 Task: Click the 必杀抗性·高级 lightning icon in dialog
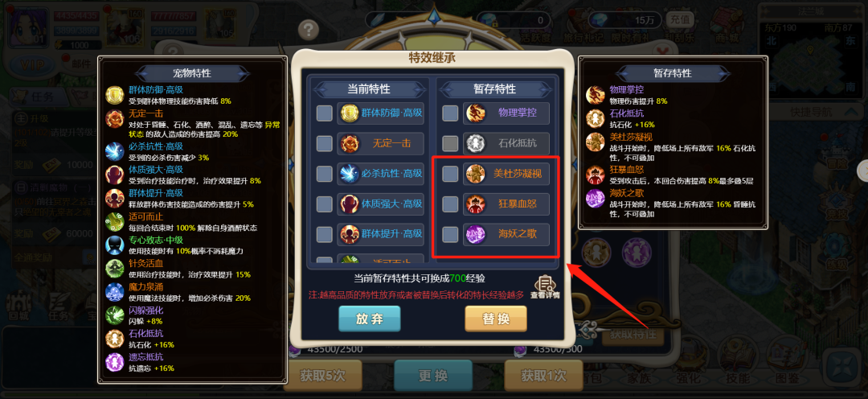350,174
